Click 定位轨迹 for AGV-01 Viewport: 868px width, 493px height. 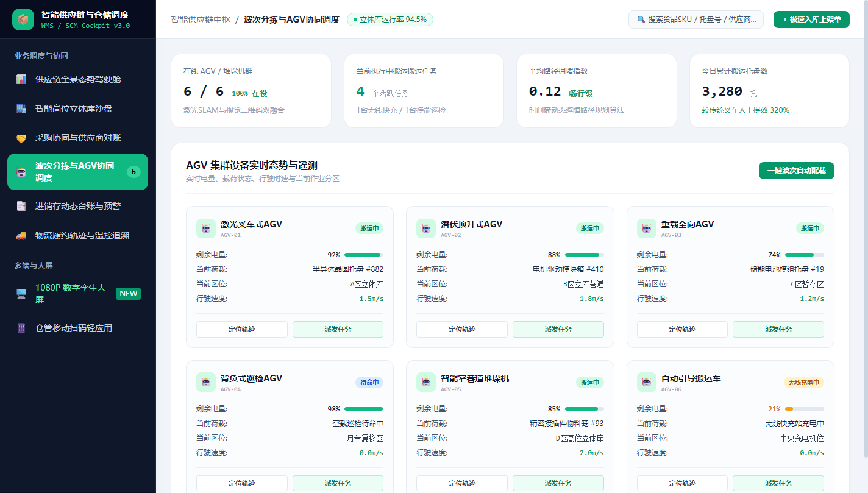[242, 329]
